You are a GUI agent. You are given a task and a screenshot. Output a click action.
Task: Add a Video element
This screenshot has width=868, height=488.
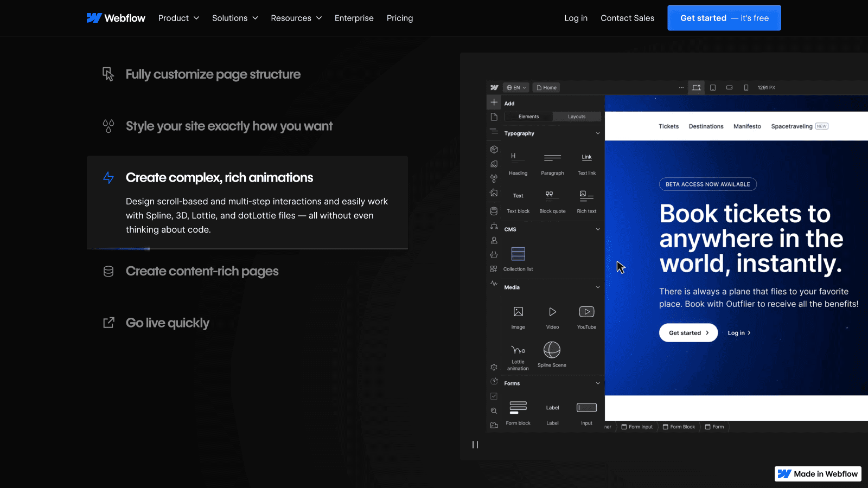pos(552,317)
